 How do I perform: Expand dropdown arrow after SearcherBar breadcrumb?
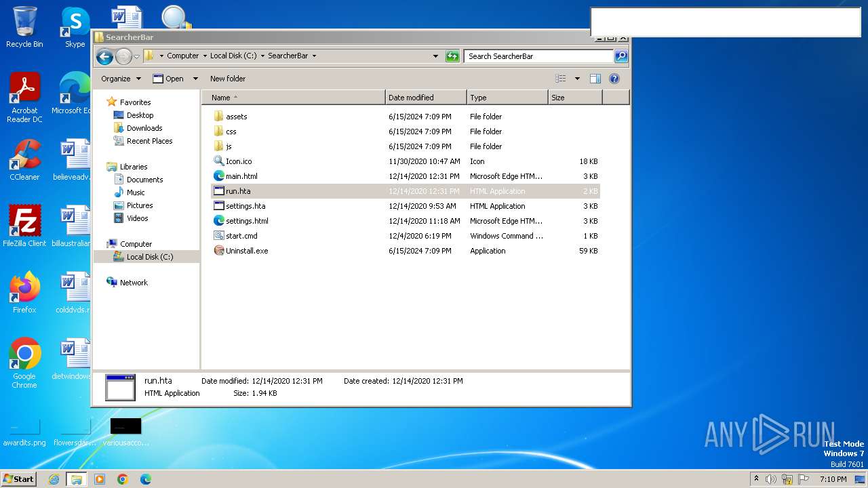(x=314, y=56)
